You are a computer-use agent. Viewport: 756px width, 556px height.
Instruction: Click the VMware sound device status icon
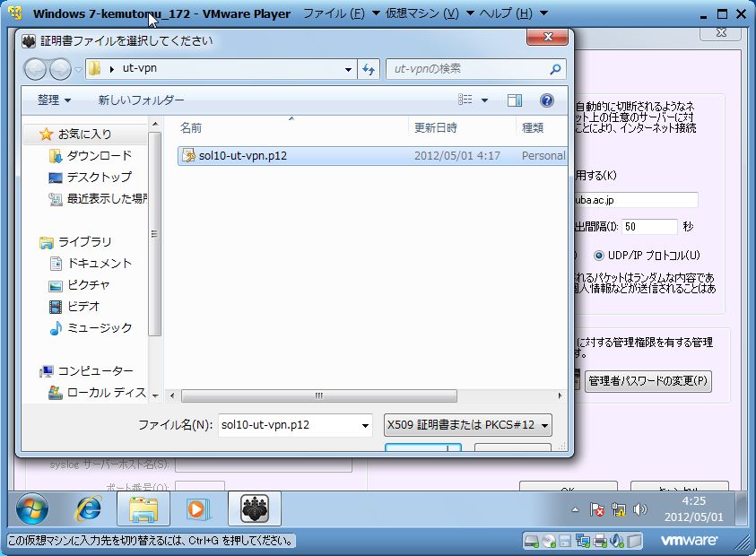click(617, 541)
